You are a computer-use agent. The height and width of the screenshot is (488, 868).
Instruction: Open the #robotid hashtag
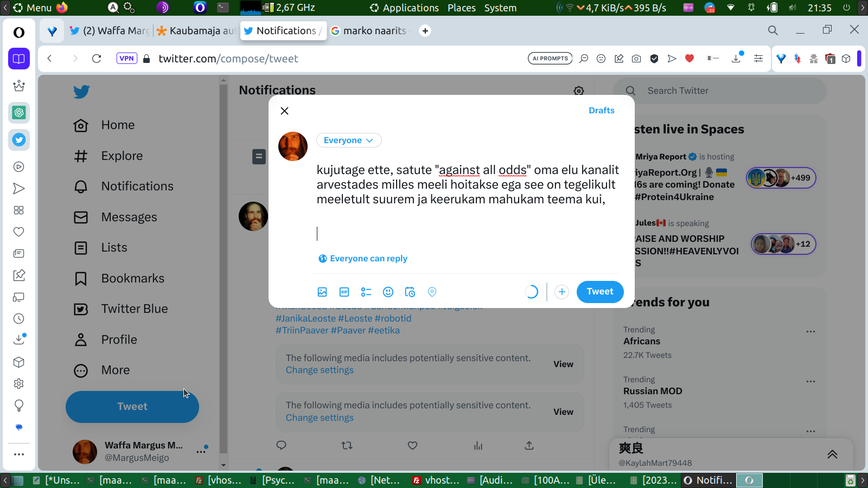[393, 319]
